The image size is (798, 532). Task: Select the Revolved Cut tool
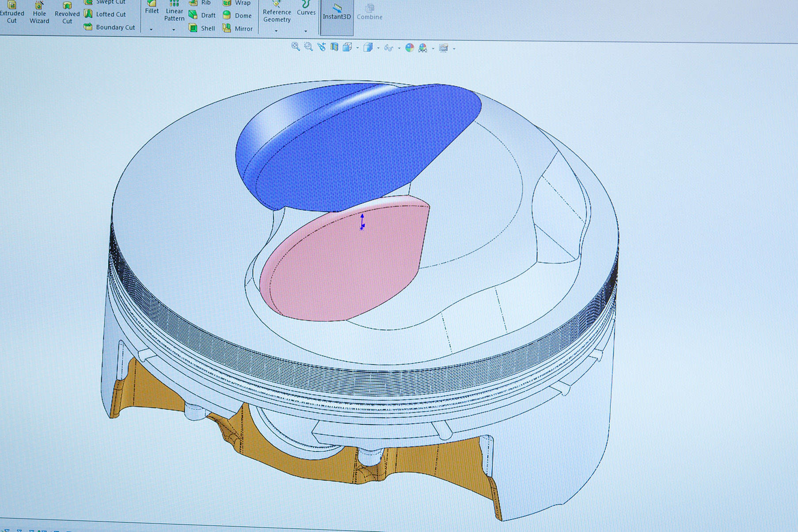[x=67, y=12]
